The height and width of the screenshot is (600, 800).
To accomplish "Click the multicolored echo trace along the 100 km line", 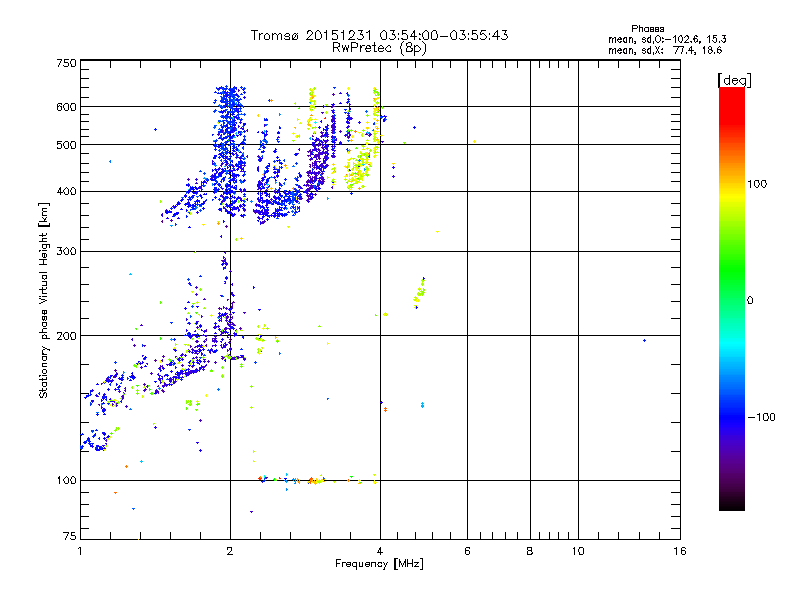I will 317,480.
